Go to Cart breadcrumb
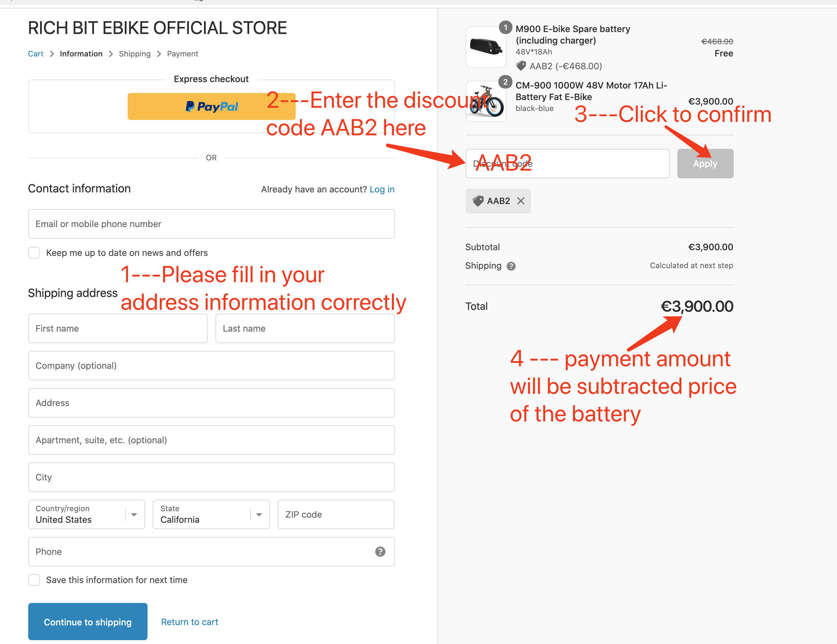 [36, 54]
